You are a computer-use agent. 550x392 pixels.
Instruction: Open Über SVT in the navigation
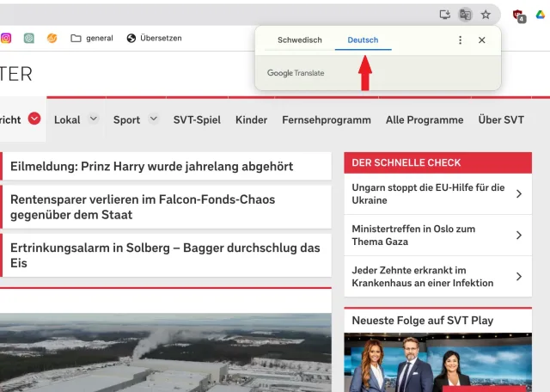pyautogui.click(x=501, y=120)
